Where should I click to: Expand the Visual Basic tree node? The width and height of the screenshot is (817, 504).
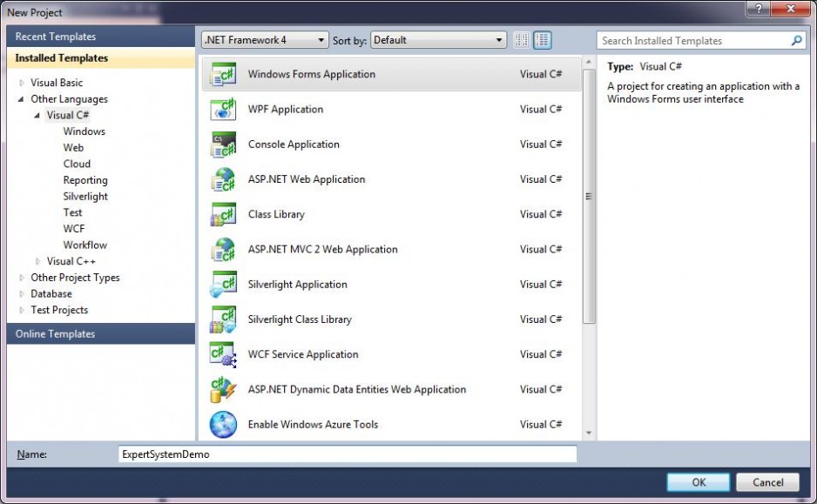22,83
